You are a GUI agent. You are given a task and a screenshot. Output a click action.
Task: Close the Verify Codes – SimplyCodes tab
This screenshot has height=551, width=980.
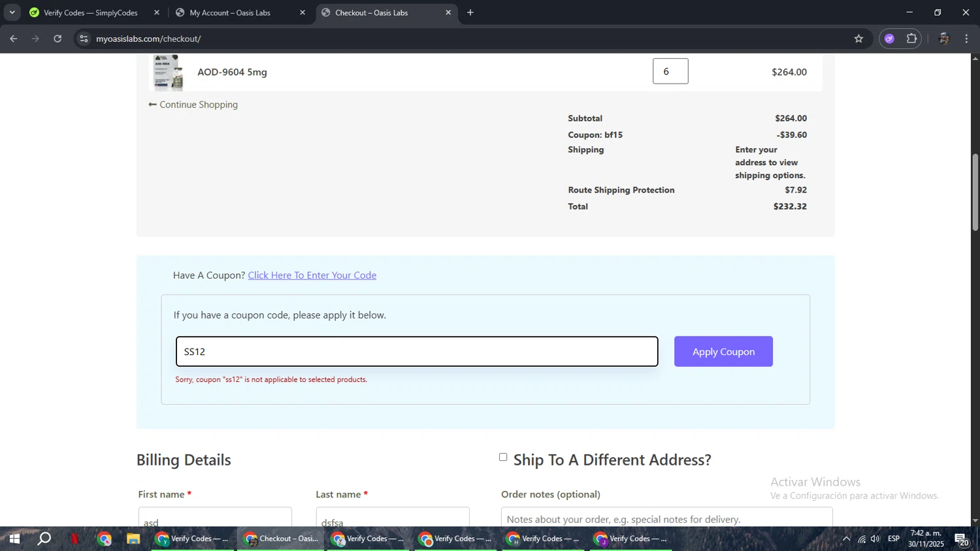pos(157,12)
